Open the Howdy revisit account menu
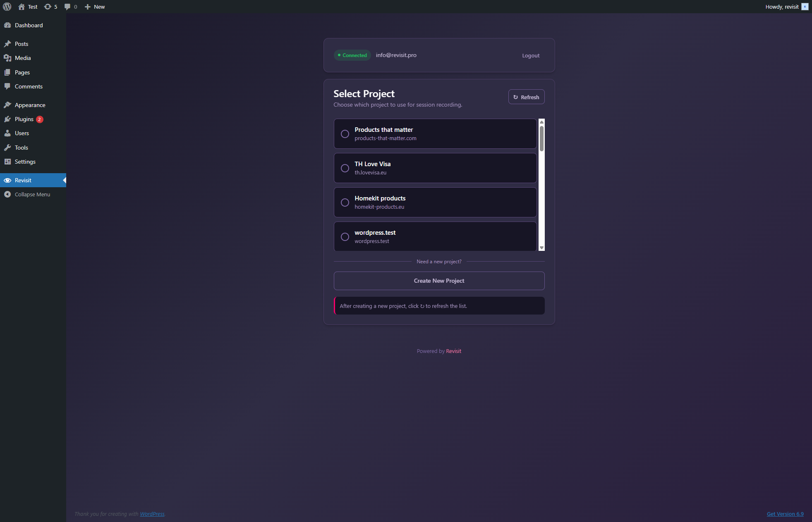 782,7
